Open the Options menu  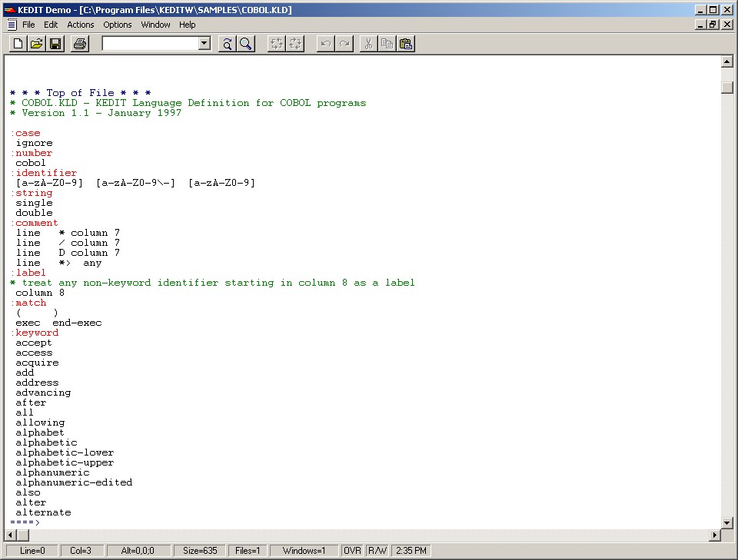coord(118,25)
